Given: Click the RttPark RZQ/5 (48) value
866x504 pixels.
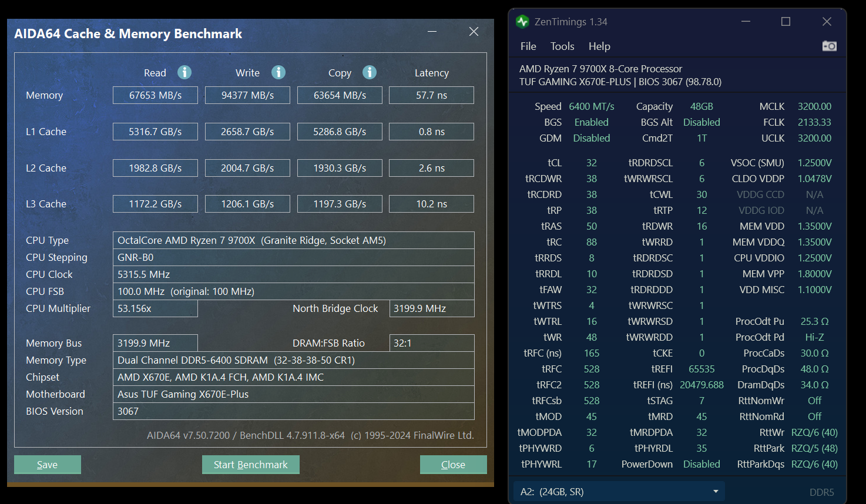Looking at the screenshot, I should pos(814,448).
